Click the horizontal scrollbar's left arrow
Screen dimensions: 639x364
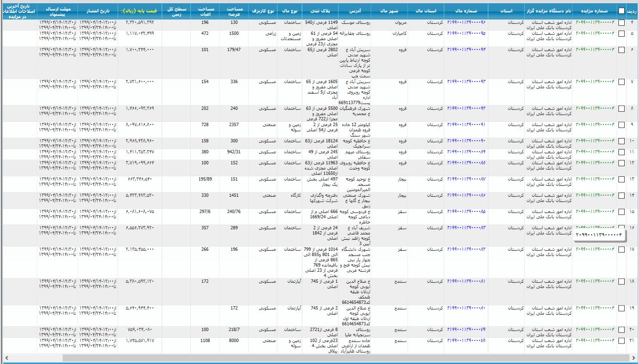point(5,358)
